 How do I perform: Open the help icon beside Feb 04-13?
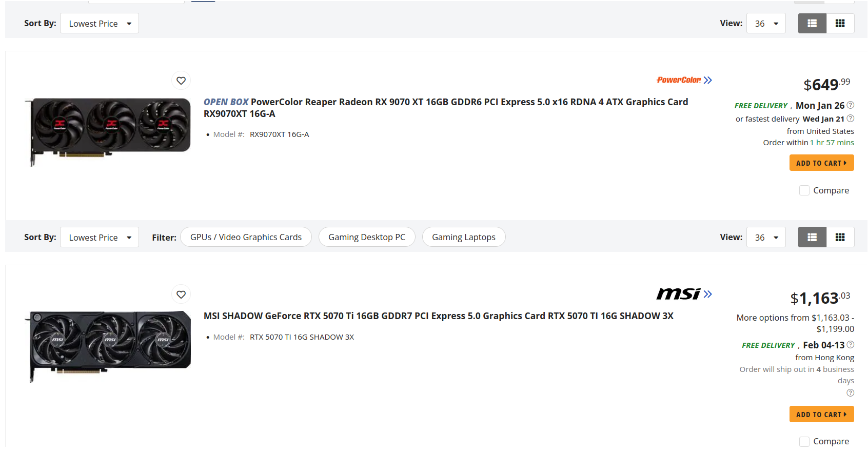click(851, 345)
